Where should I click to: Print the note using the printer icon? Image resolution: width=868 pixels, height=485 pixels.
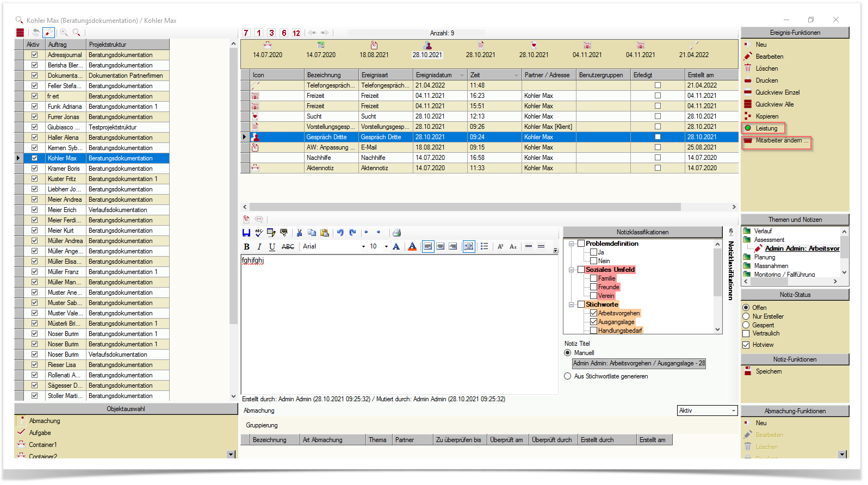coord(397,233)
